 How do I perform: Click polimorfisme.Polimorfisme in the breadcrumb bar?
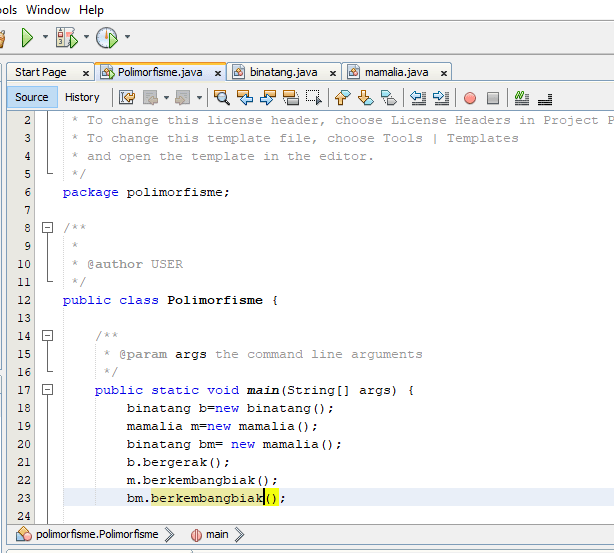coord(97,535)
